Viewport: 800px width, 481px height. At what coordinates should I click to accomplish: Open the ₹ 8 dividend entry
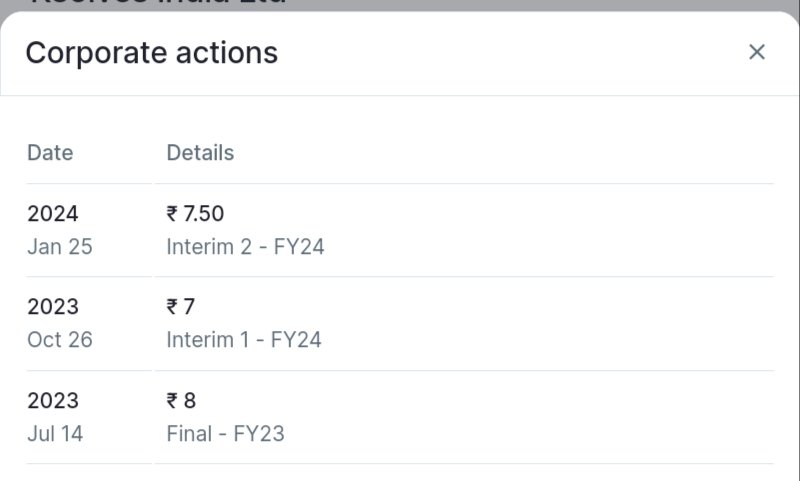(x=181, y=400)
